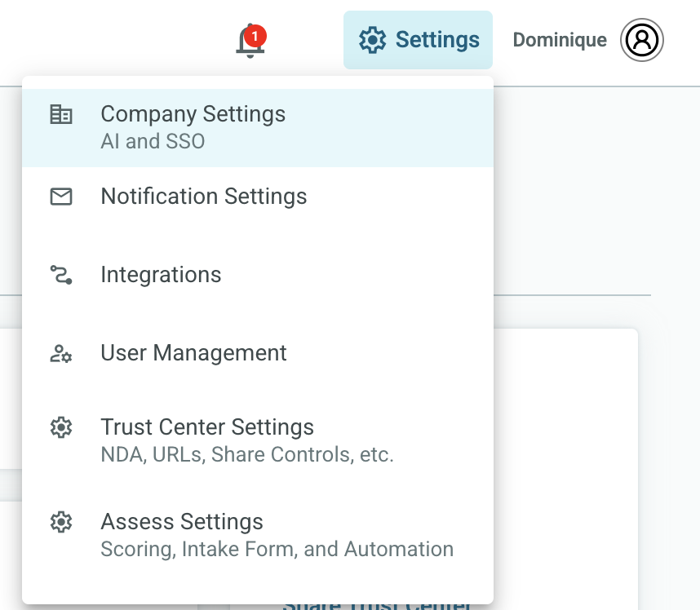
Task: Open Company Settings menu item
Action: 258,127
